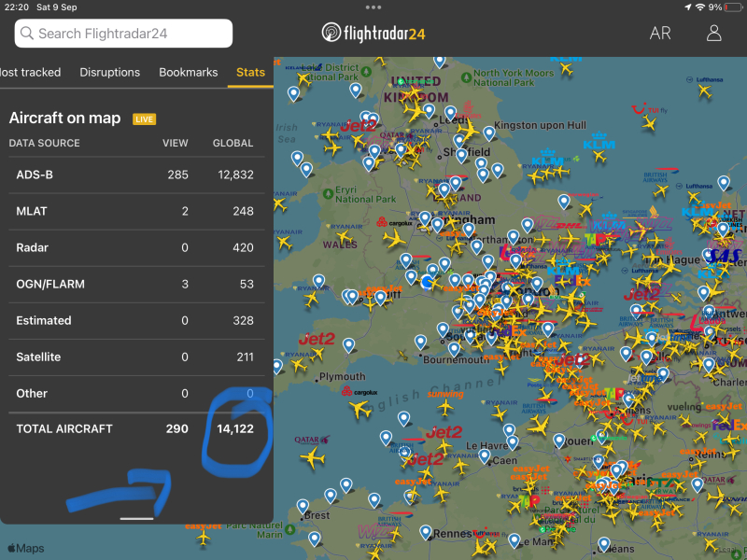Screen dimensions: 747x560
Task: Select the Estimated data source row
Action: coord(136,320)
